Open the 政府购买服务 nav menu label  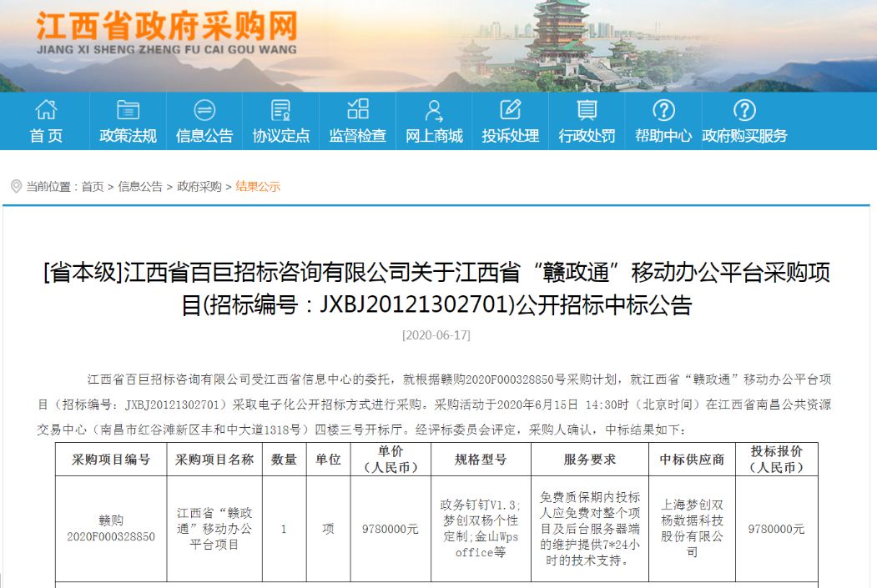(x=744, y=136)
